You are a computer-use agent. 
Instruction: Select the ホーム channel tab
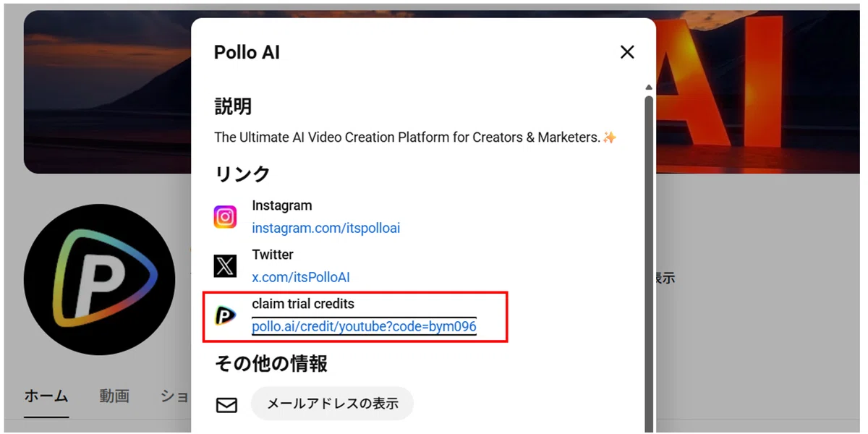(x=46, y=396)
